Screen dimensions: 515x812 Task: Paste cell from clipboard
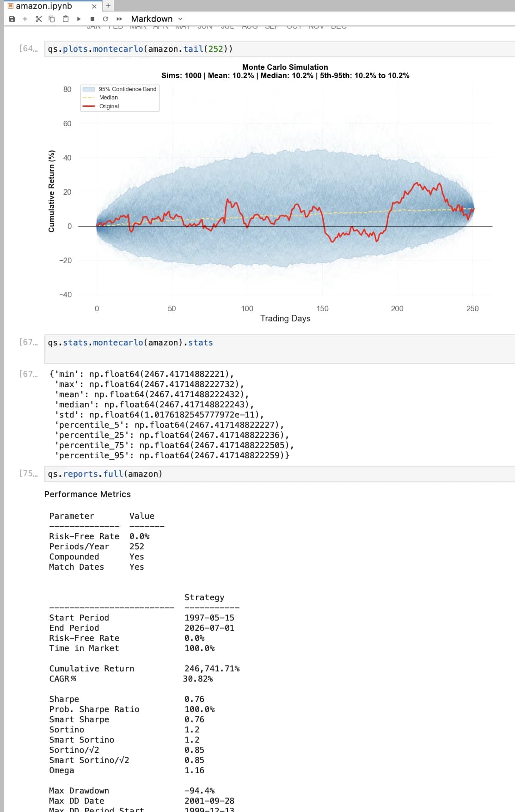pos(65,19)
